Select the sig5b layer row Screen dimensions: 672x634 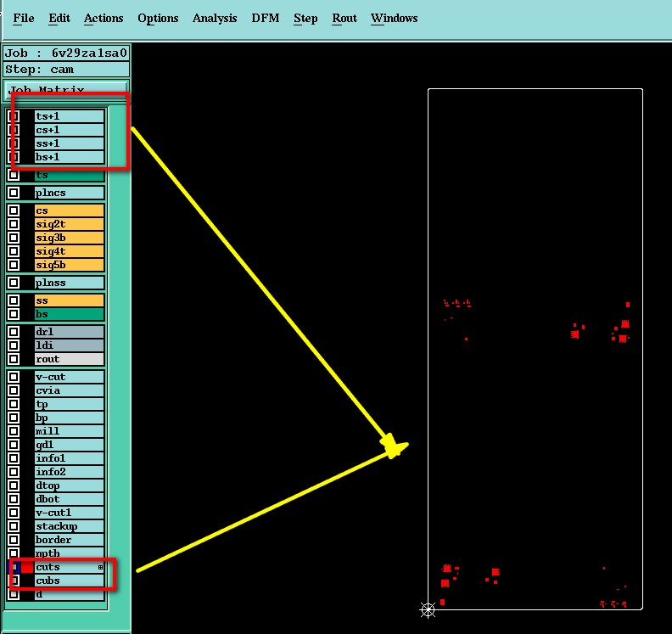(70, 265)
